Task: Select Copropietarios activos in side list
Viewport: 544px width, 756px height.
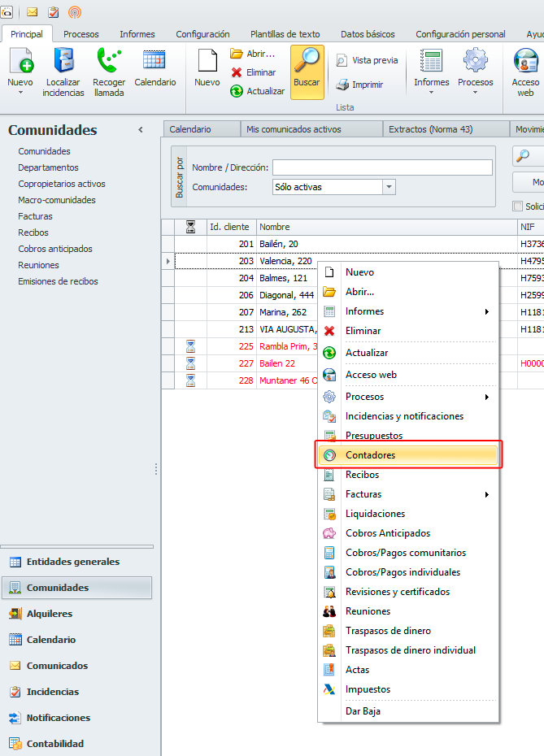Action: [62, 184]
